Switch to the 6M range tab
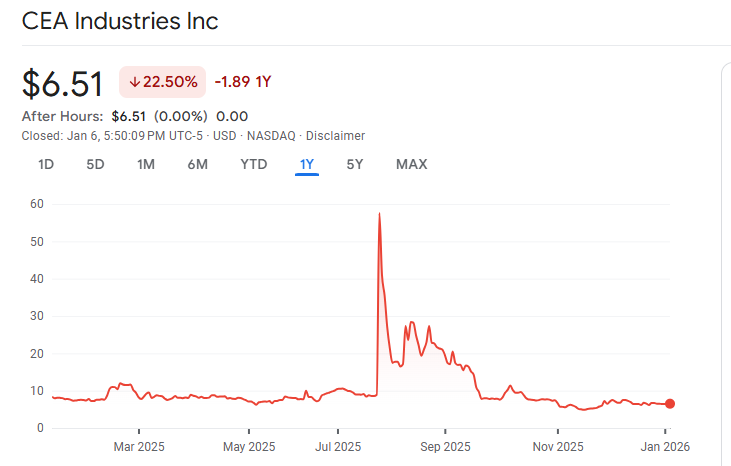 click(197, 164)
